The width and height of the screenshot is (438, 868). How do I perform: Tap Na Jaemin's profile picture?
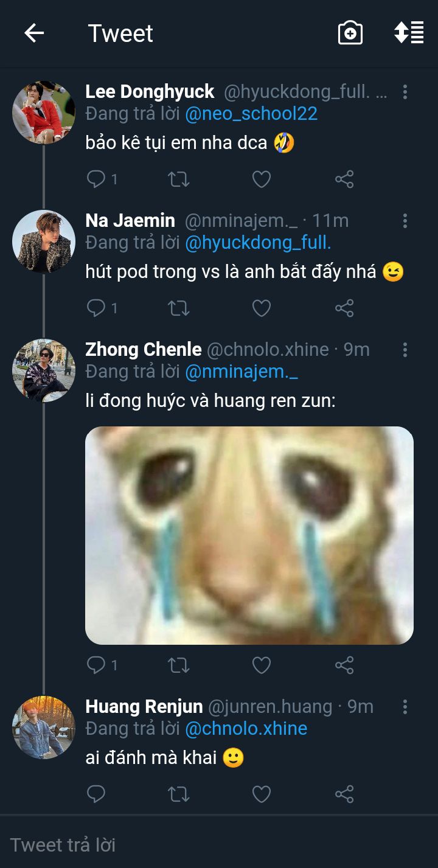point(44,241)
